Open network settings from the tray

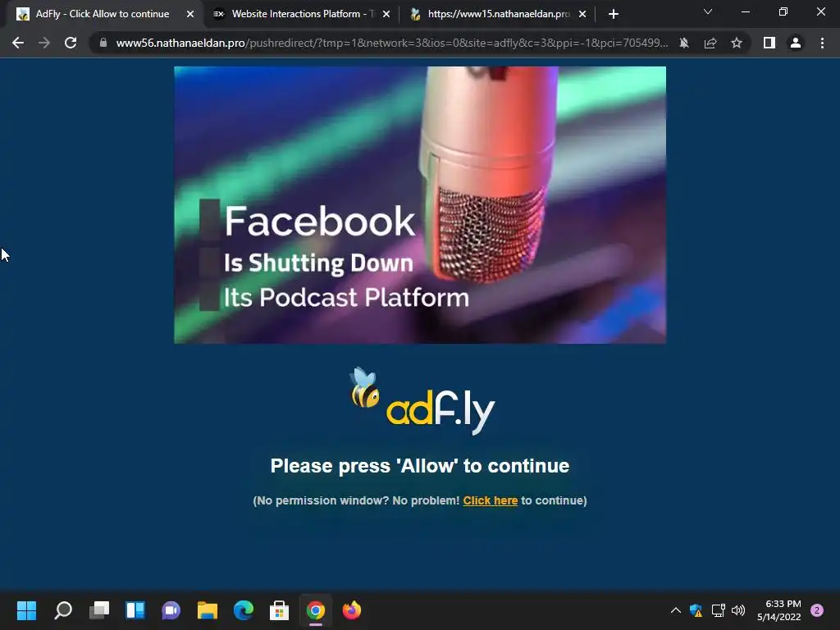(718, 610)
